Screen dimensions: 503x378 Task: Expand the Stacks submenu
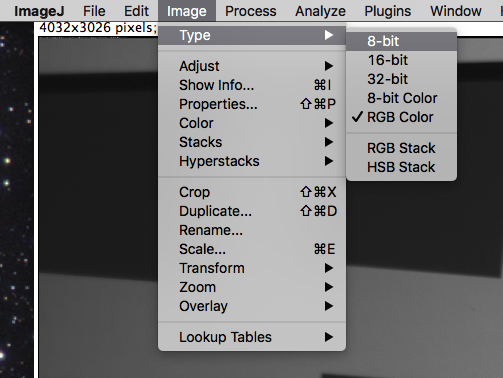tap(252, 142)
